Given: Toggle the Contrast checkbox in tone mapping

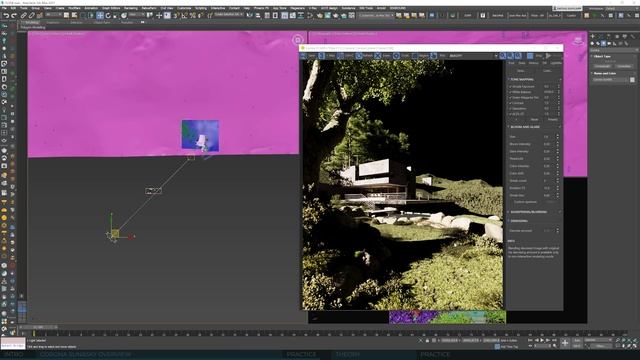Looking at the screenshot, I should click(510, 103).
